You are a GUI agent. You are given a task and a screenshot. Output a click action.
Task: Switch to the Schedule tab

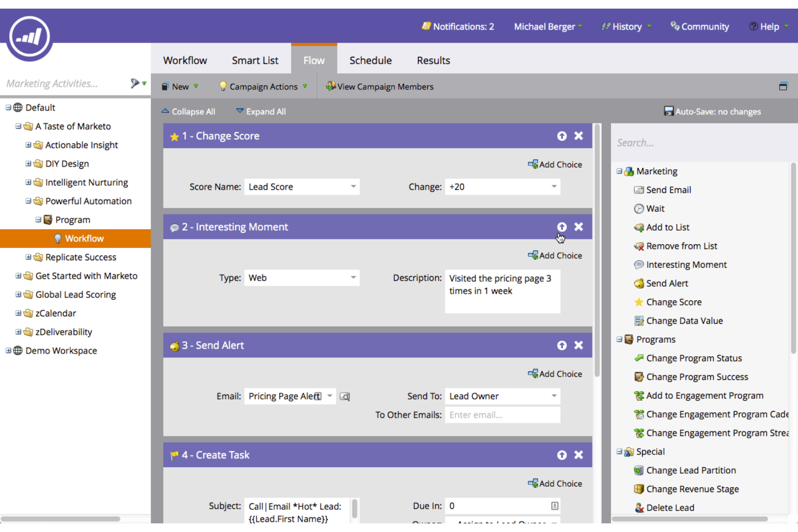(x=370, y=60)
